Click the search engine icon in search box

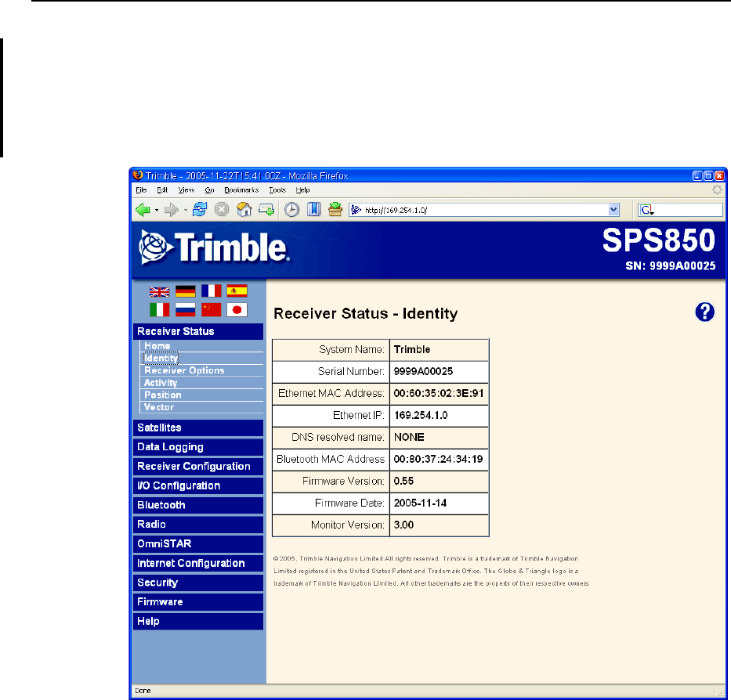(647, 210)
